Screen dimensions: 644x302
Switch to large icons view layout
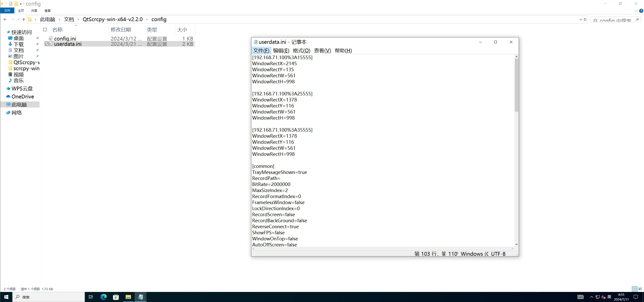coord(640,289)
